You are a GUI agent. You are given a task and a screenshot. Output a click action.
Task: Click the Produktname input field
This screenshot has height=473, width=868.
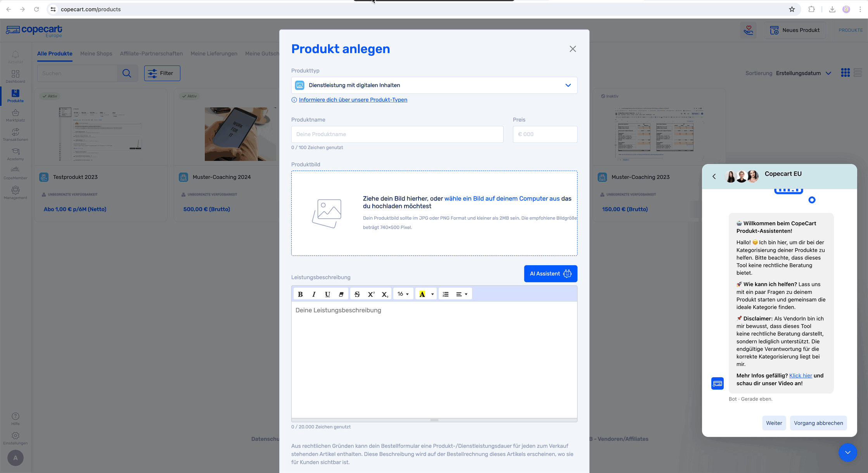[x=397, y=134]
